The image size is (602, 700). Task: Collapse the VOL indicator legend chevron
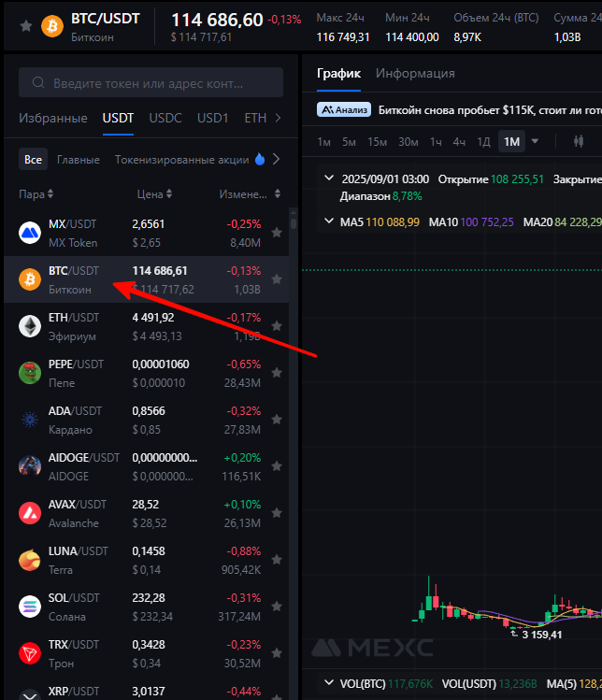coord(329,682)
